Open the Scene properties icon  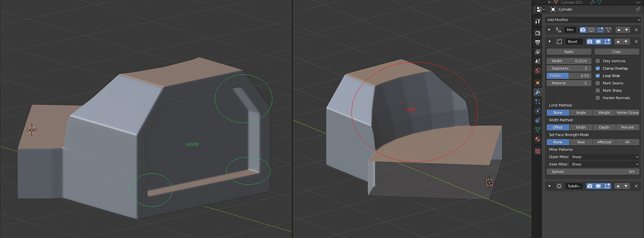(538, 62)
